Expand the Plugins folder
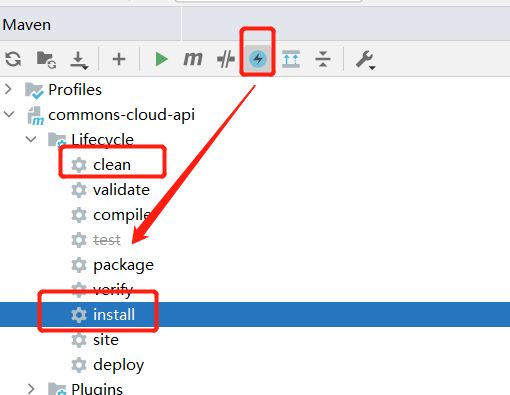Screen dimensions: 510x395 (31, 389)
